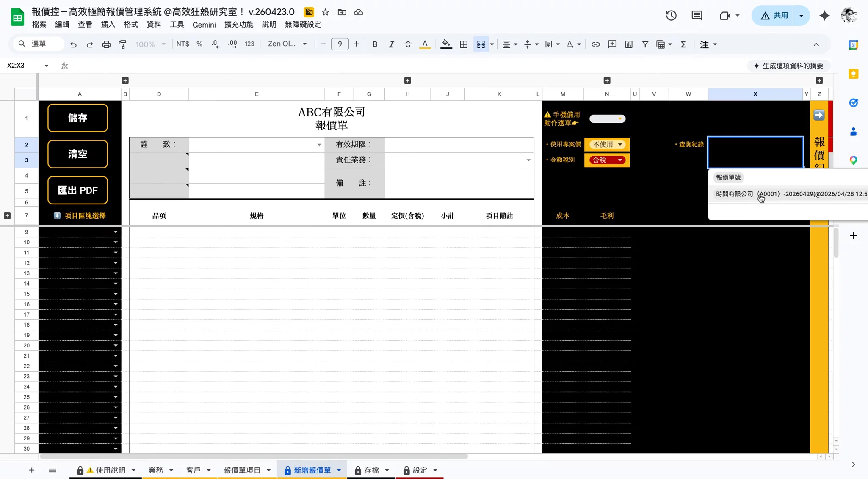Switch to the 報價單項目 sheet tab

click(242, 470)
